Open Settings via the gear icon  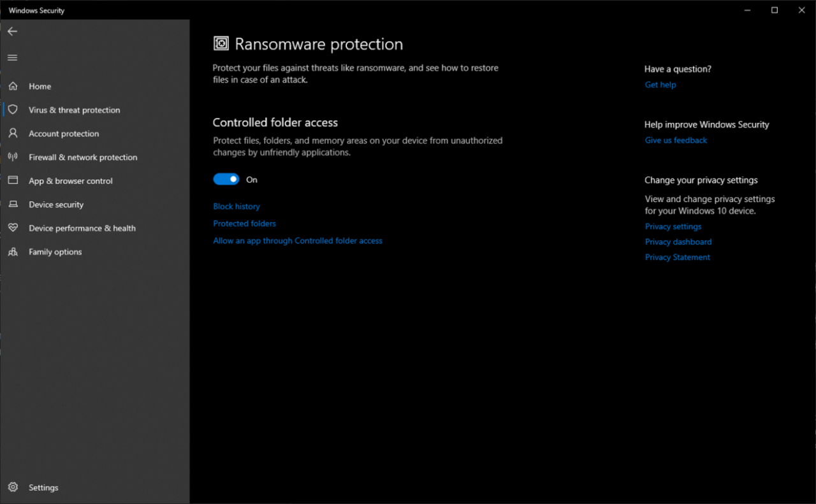pyautogui.click(x=13, y=487)
